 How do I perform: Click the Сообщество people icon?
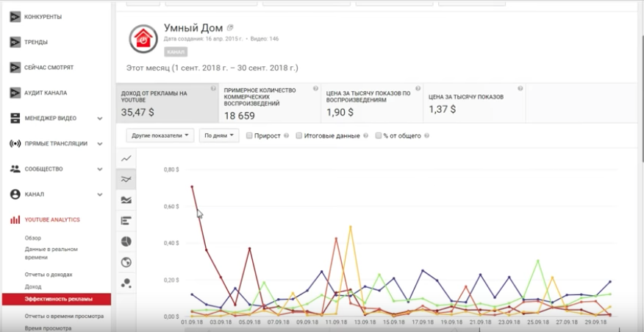click(15, 169)
